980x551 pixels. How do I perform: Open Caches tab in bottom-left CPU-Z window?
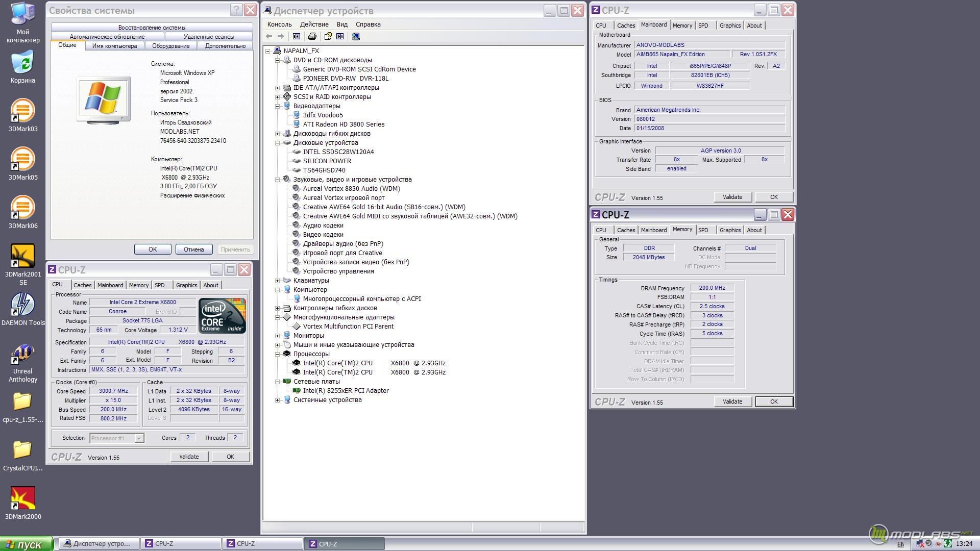[x=82, y=285]
